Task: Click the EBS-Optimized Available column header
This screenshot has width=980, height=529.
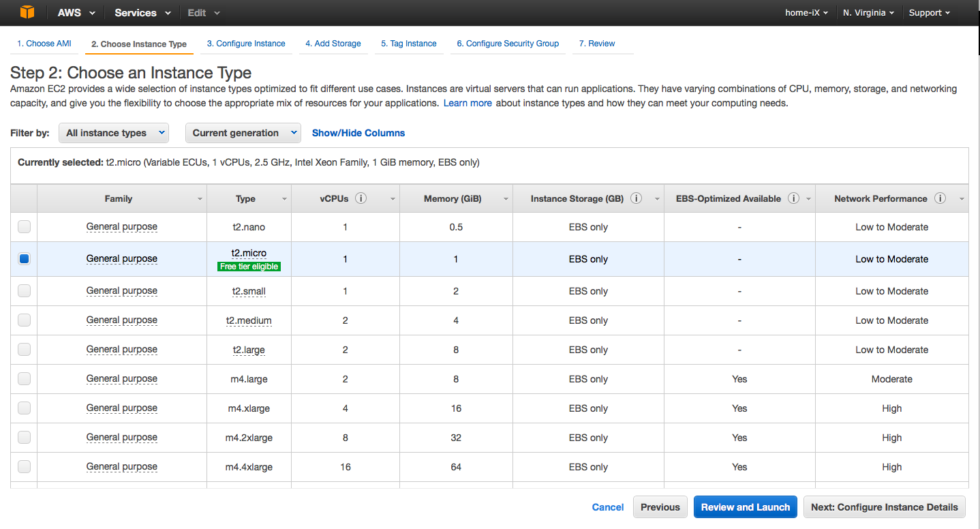Action: point(739,198)
